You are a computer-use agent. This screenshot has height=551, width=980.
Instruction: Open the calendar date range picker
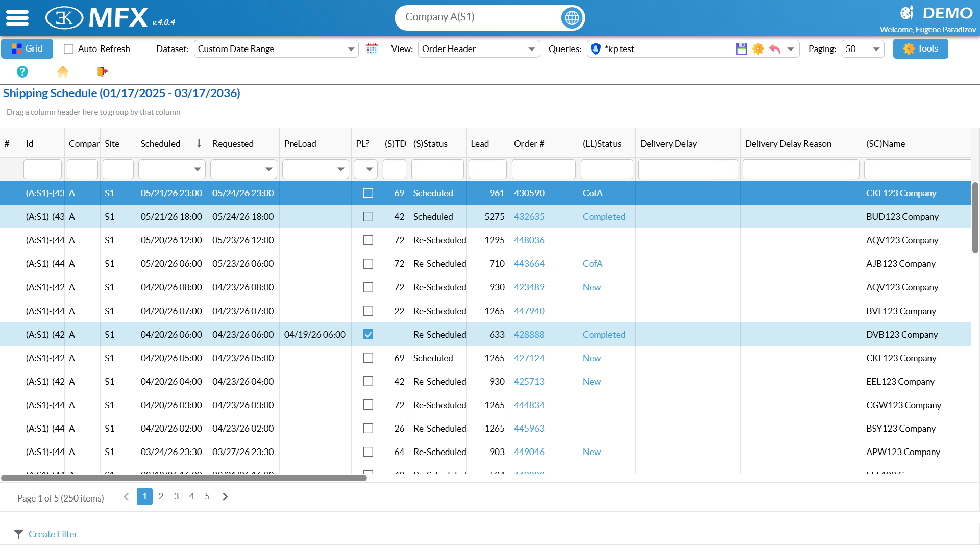coord(372,48)
